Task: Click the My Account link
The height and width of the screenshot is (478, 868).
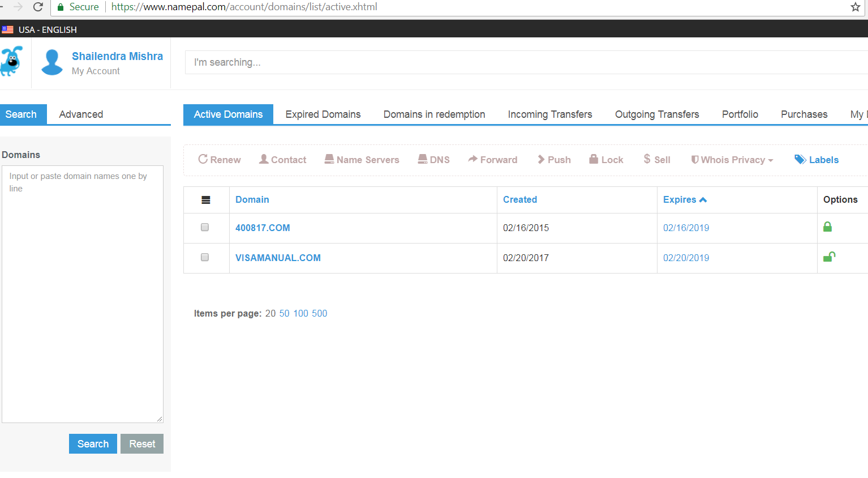Action: 96,71
